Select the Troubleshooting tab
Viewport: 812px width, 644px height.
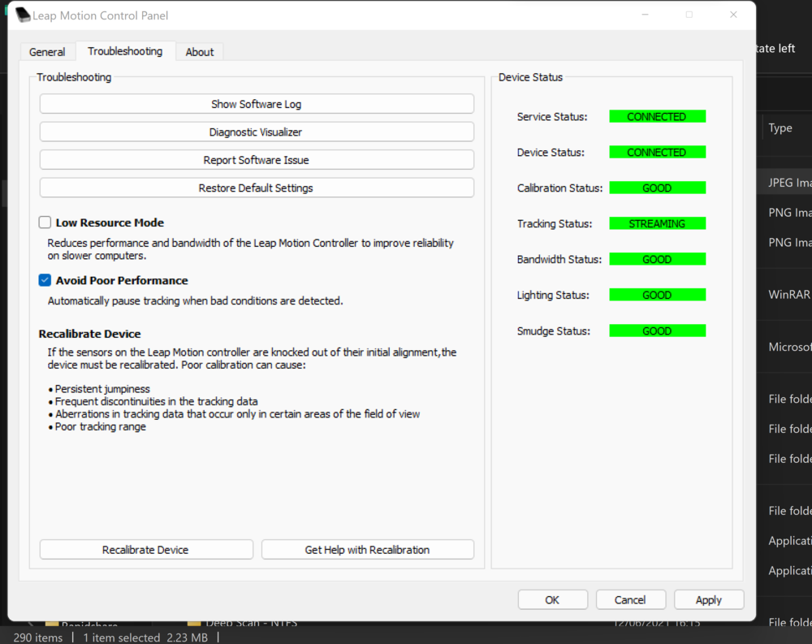click(x=125, y=51)
